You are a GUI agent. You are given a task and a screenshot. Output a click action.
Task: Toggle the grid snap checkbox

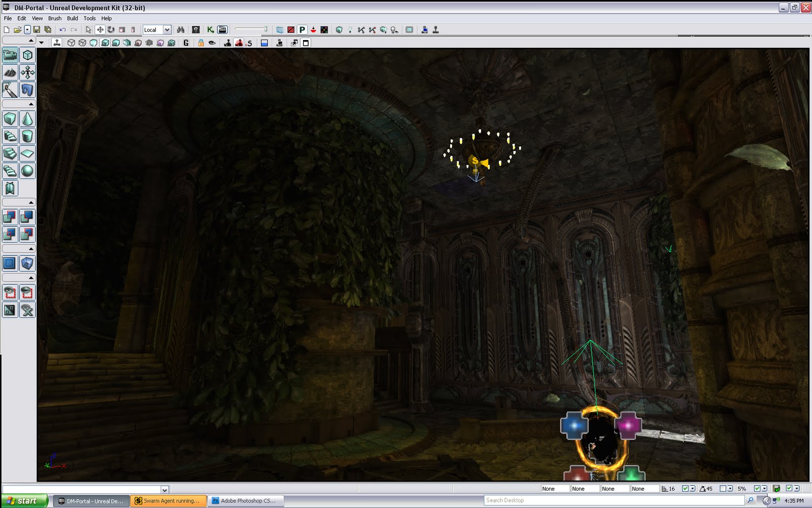pyautogui.click(x=685, y=489)
